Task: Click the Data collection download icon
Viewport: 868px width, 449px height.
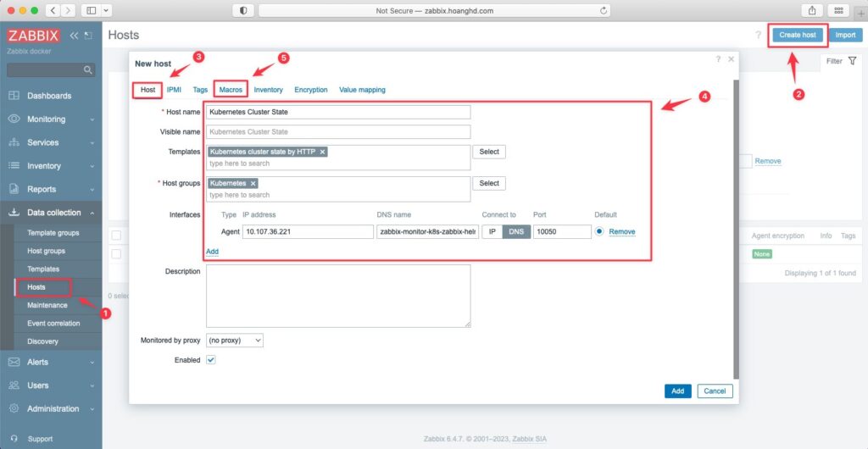Action: (14, 213)
